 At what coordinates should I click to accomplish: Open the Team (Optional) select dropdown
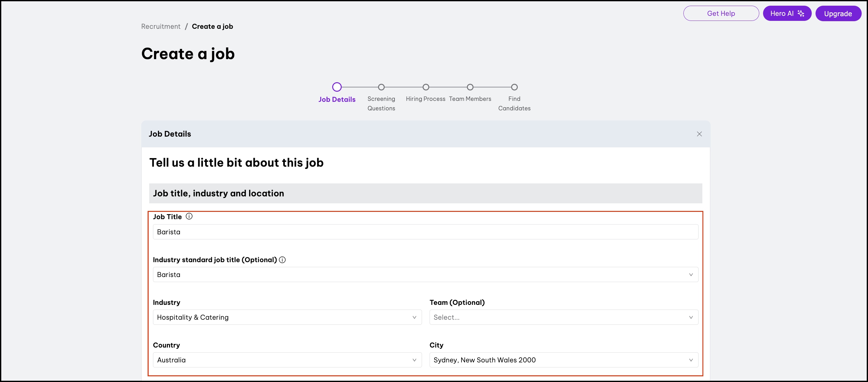point(563,317)
